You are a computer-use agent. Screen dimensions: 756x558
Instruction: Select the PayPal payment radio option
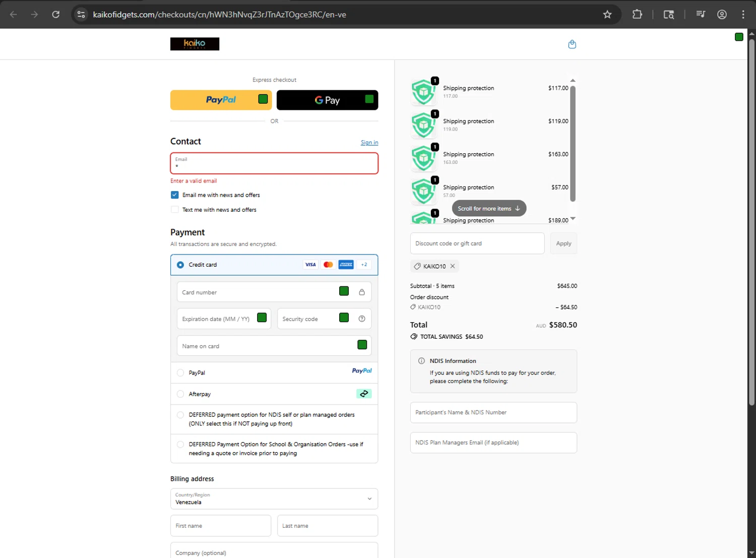coord(180,373)
